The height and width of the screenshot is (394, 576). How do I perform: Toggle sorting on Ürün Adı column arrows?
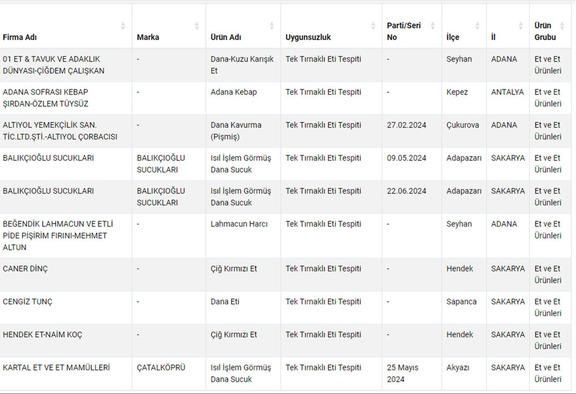click(x=272, y=26)
